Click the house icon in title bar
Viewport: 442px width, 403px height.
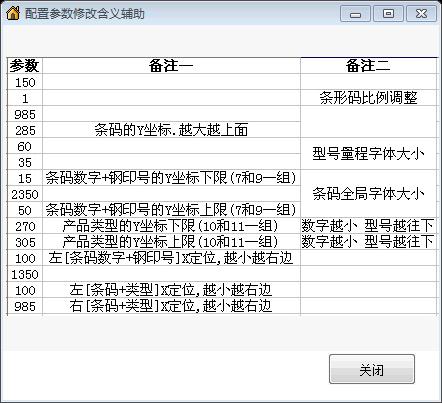tap(13, 13)
